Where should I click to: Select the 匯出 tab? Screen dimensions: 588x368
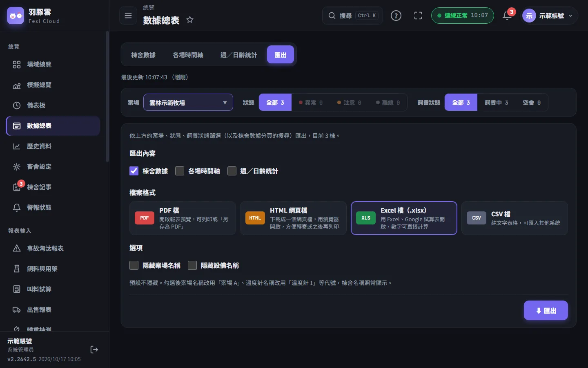click(281, 55)
